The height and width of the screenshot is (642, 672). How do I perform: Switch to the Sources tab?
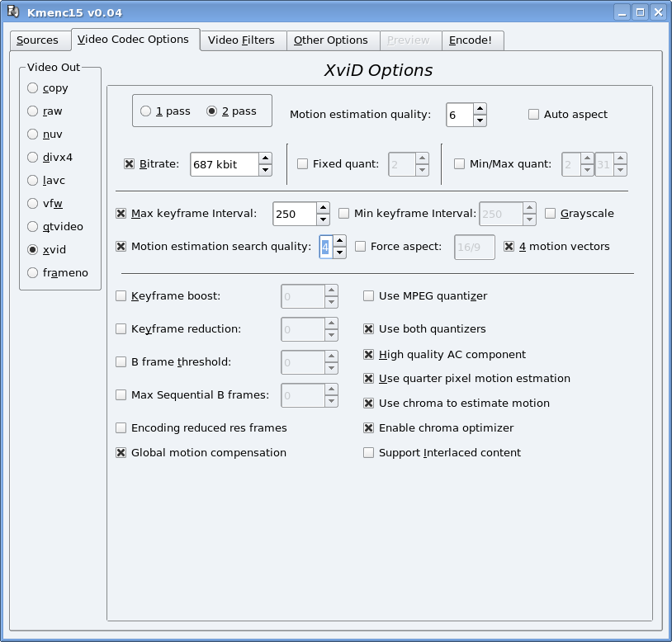tap(40, 40)
